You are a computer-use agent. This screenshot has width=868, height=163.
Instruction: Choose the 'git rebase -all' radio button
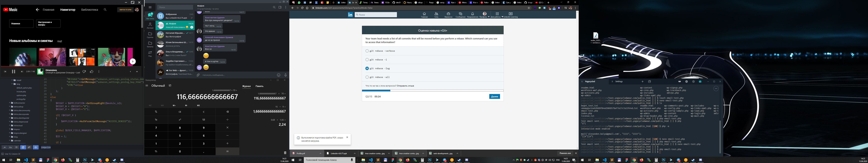(367, 77)
